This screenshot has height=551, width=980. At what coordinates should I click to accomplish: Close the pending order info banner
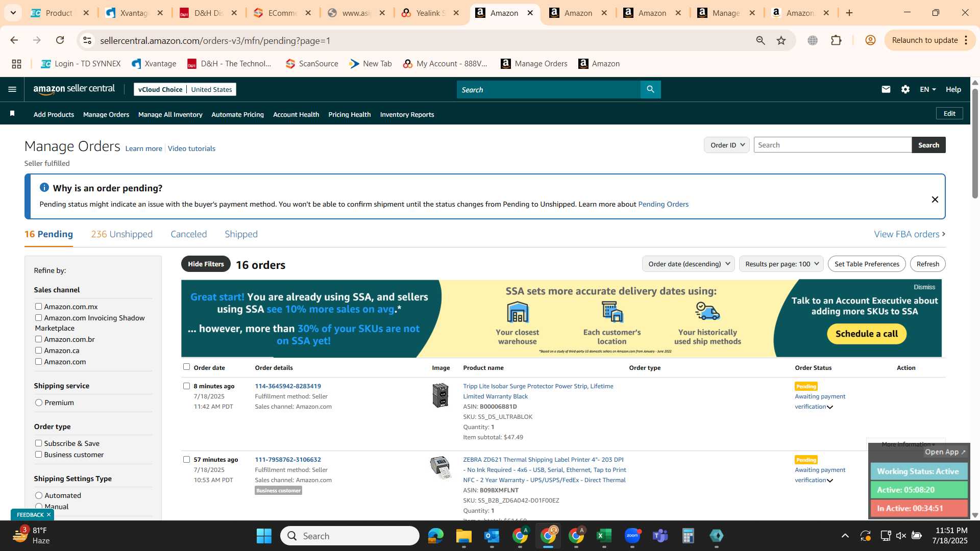click(x=935, y=199)
